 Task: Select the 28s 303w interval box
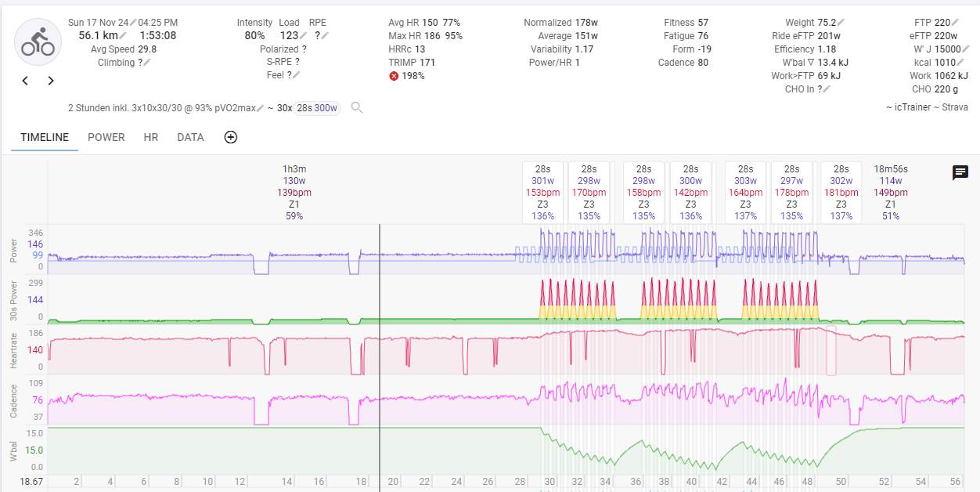745,192
